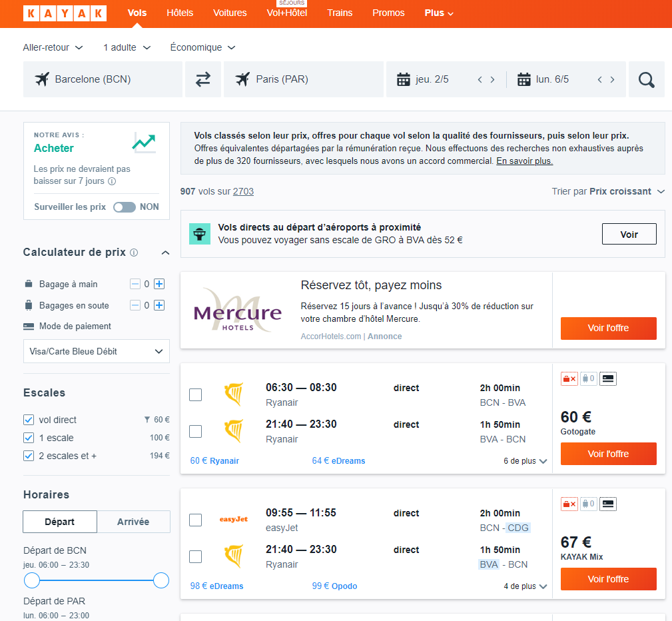
Task: Collapse the Calculateur de prix section
Action: (x=165, y=253)
